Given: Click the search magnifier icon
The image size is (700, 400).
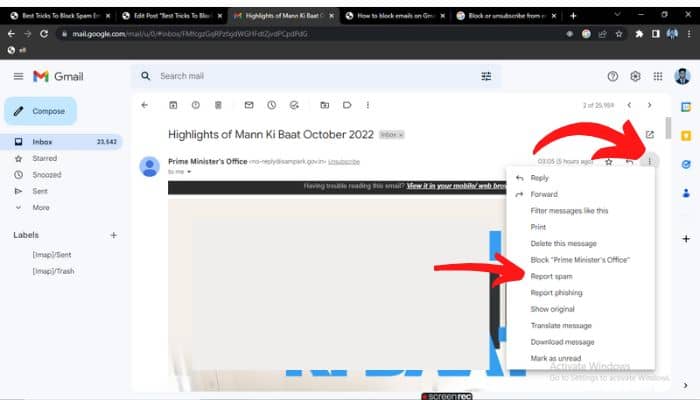Looking at the screenshot, I should point(146,76).
